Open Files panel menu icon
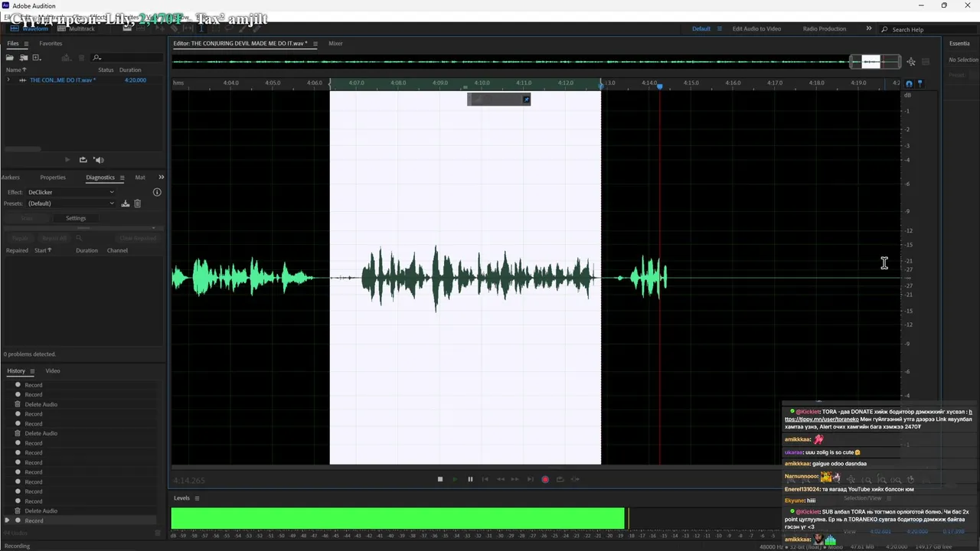980x551 pixels. click(25, 44)
